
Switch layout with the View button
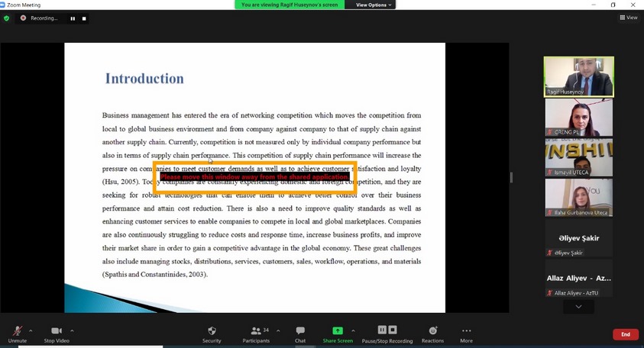pyautogui.click(x=629, y=18)
